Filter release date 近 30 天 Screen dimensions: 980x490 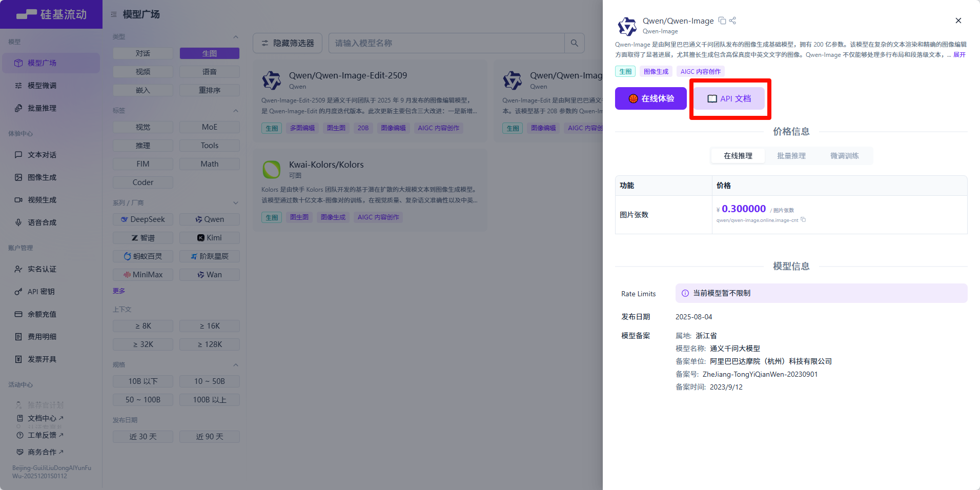[x=143, y=437]
